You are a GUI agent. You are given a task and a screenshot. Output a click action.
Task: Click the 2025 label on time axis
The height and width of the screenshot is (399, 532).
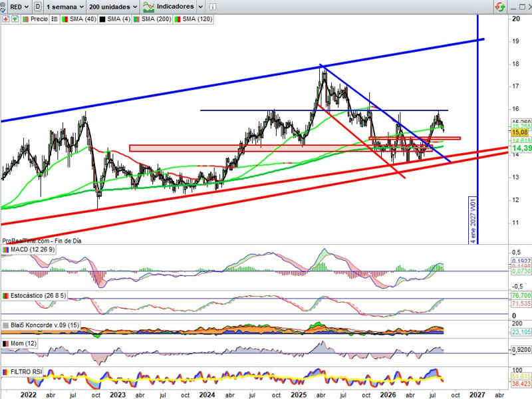click(x=299, y=395)
